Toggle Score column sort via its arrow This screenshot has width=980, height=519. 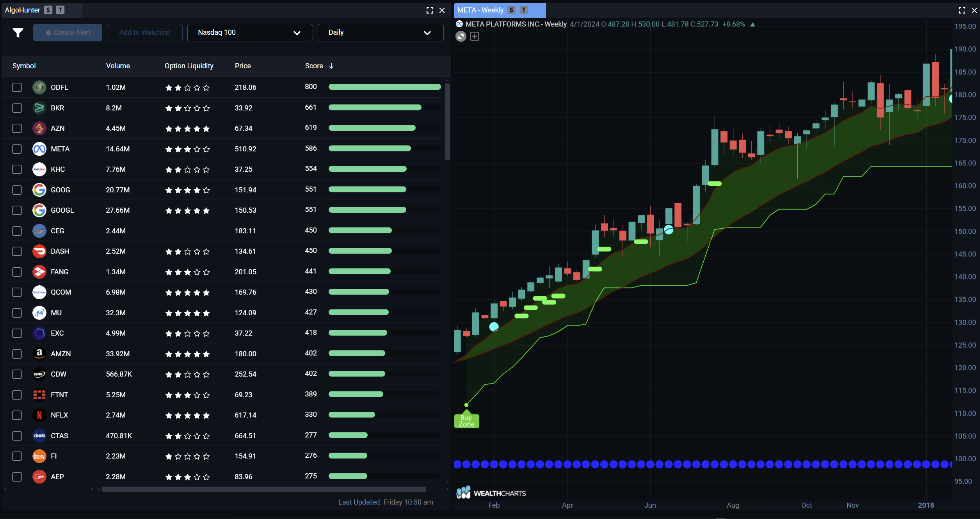pos(331,66)
